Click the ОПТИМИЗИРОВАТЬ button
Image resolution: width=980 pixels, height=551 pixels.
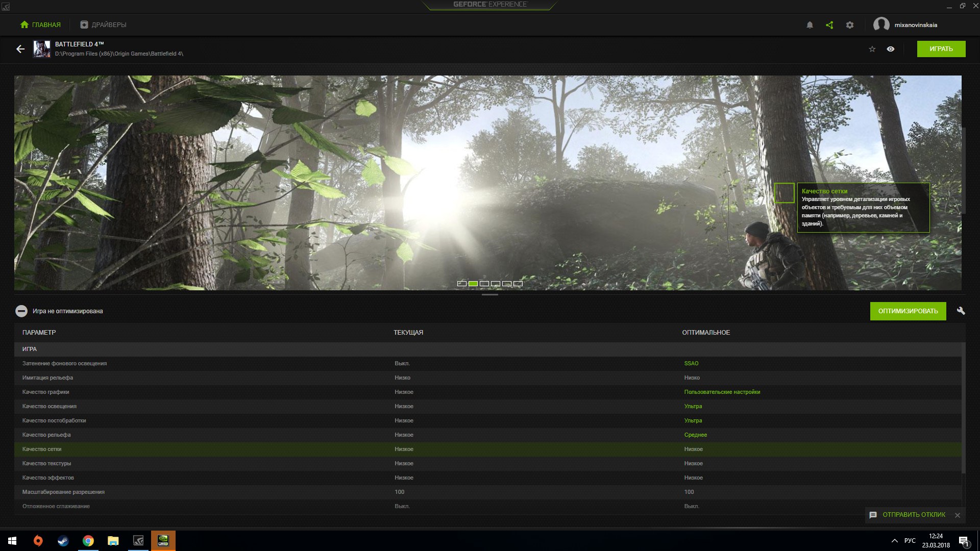pyautogui.click(x=908, y=311)
